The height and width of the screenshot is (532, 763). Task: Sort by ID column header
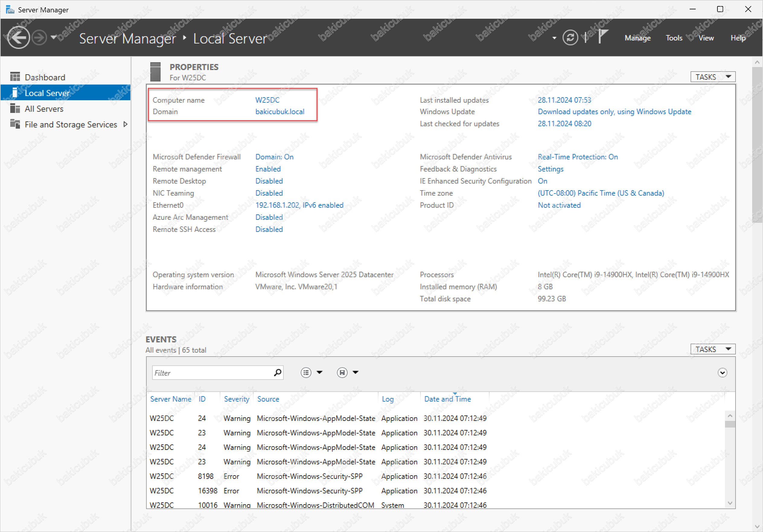tap(202, 399)
